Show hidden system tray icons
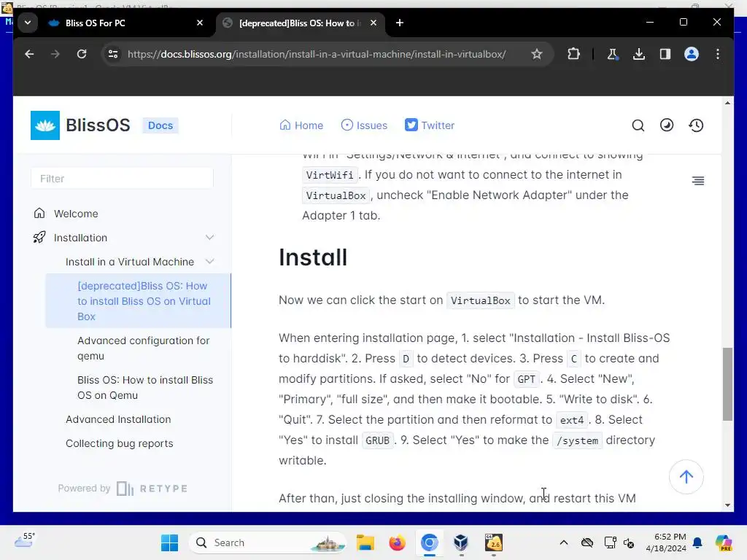The height and width of the screenshot is (560, 747). (x=564, y=542)
